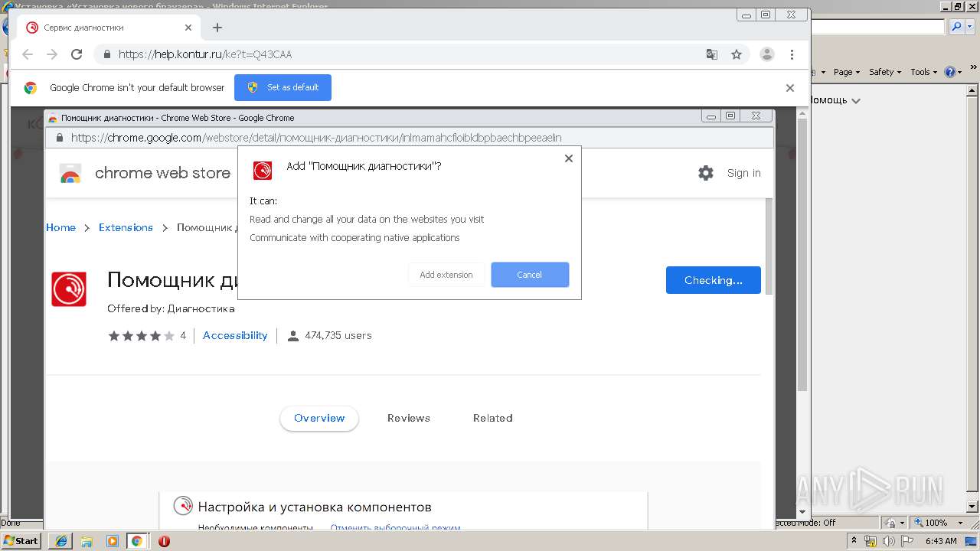Expand the IE search provider dropdown
The height and width of the screenshot is (551, 980).
(x=969, y=27)
